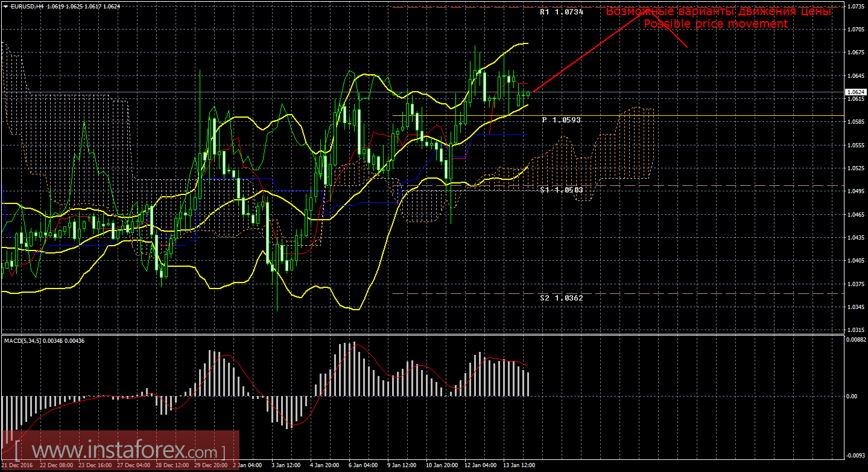Click the 1.0585 price axis label
The width and height of the screenshot is (868, 472).
click(x=856, y=122)
